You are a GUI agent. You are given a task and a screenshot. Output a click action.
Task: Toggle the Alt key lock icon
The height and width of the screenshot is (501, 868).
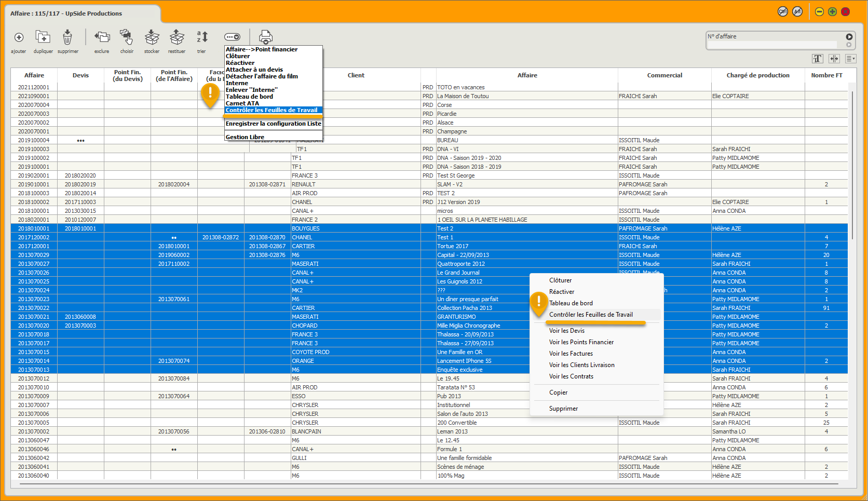click(797, 12)
